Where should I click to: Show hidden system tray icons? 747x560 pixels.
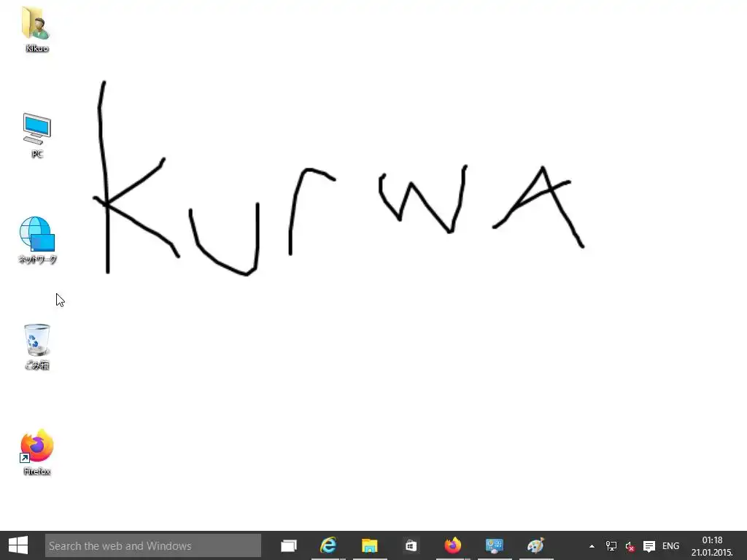(x=592, y=546)
